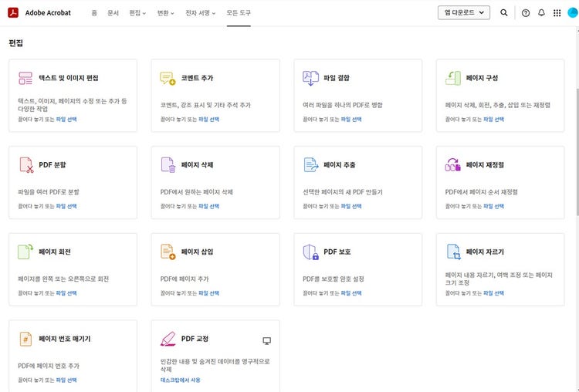The height and width of the screenshot is (392, 579).
Task: Open the search magnifier icon
Action: 503,12
